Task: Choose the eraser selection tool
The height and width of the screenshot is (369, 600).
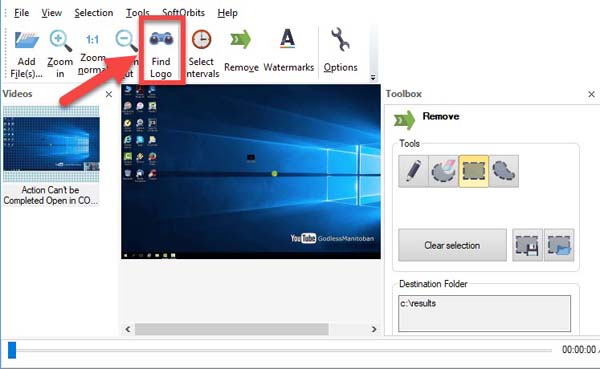Action: point(443,171)
